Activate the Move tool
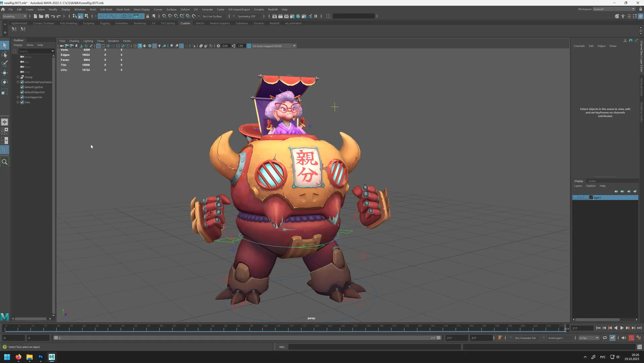This screenshot has width=644, height=363. (4, 73)
